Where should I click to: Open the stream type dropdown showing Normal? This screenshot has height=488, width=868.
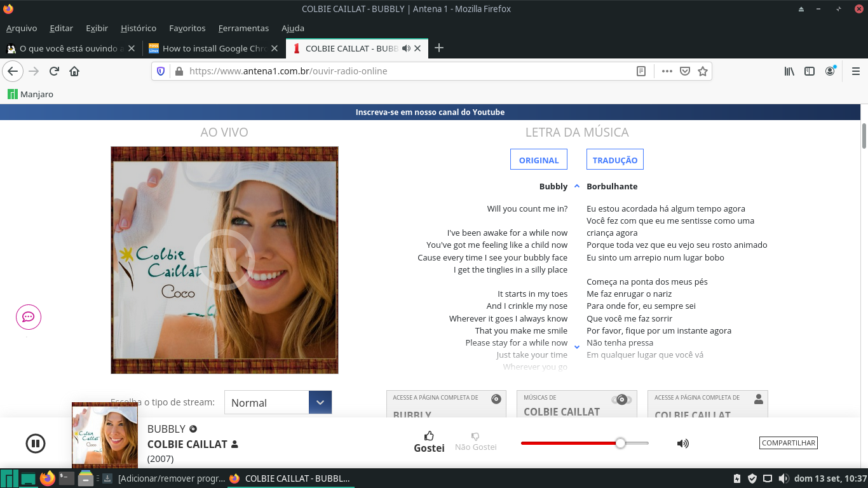point(278,402)
